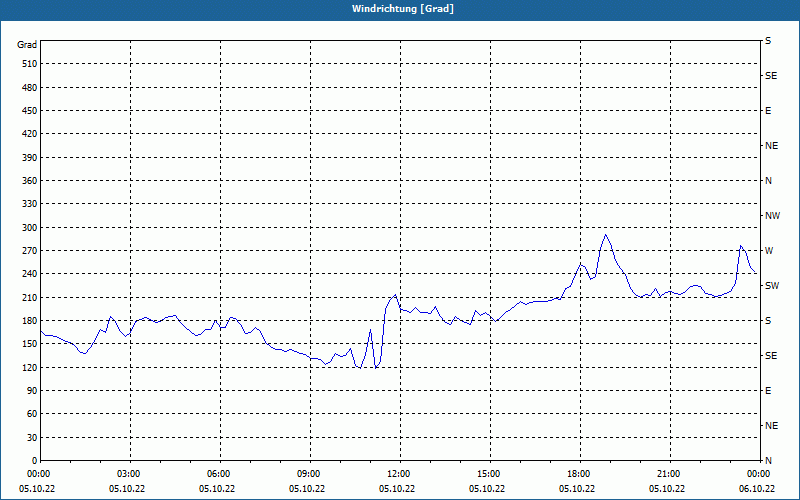Select the 120 y-axis value

tap(30, 367)
